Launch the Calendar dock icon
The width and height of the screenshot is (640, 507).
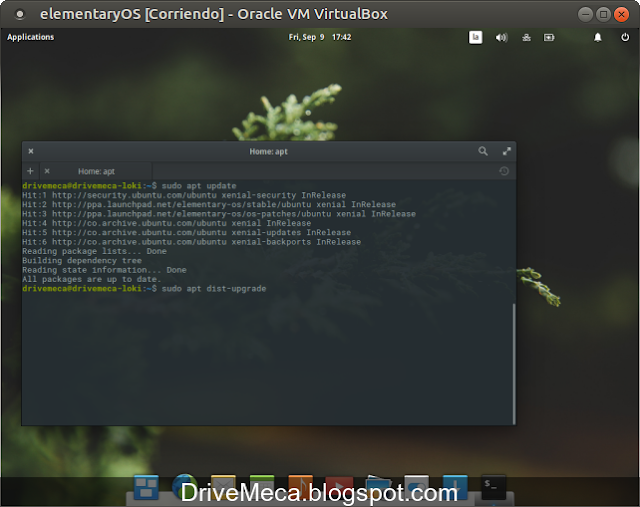[262, 487]
